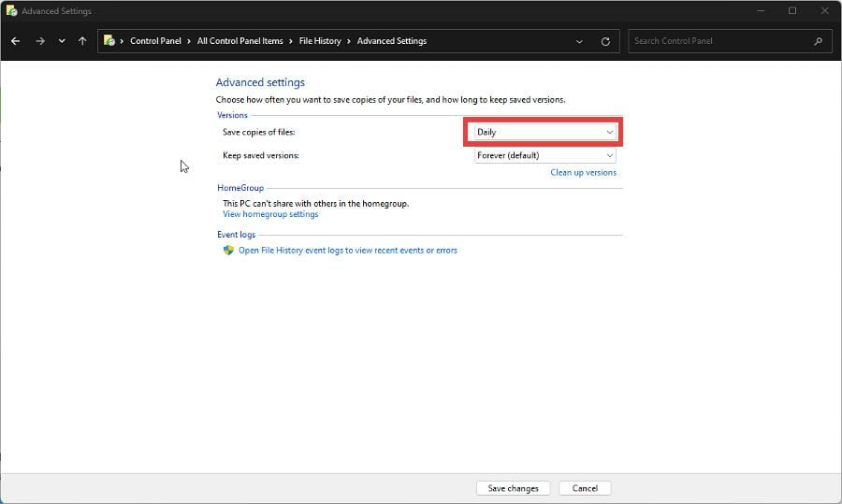Go back with the back arrow
Image resolution: width=842 pixels, height=504 pixels.
(16, 41)
